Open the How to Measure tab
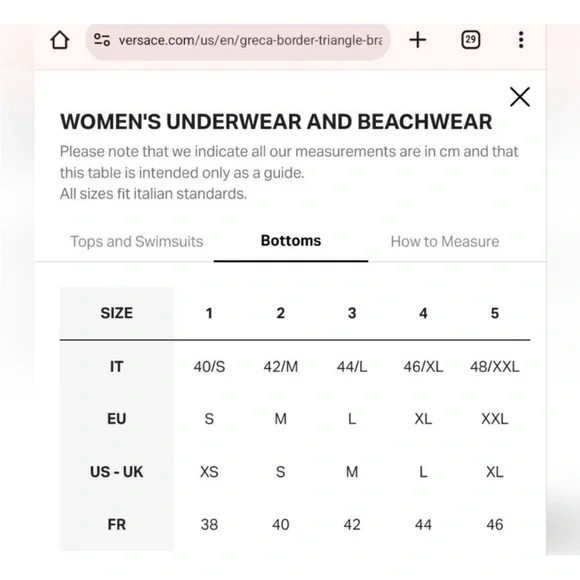The width and height of the screenshot is (580, 580). pos(445,242)
